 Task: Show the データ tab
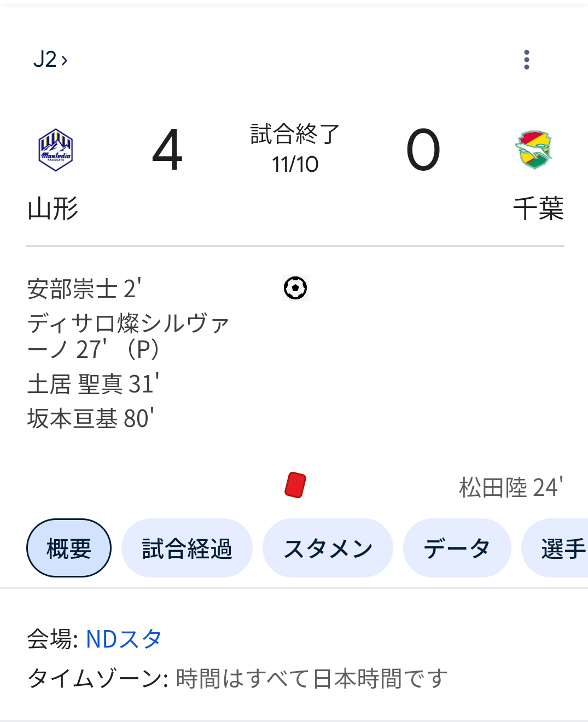pos(457,548)
